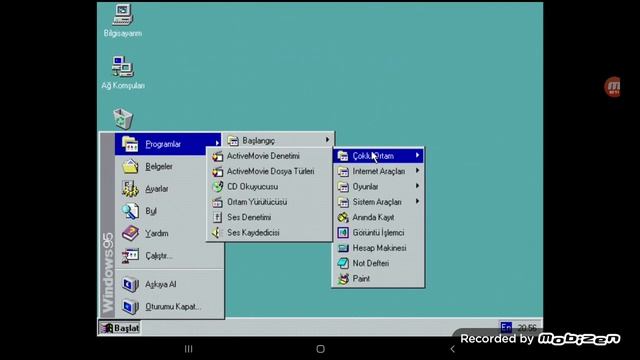Click the Paint brush-cup icon

coord(343,279)
